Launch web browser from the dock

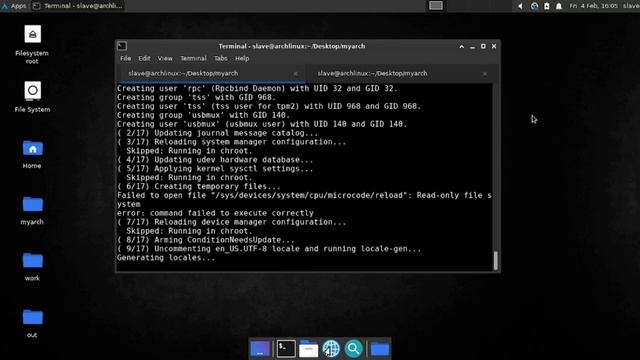pos(331,349)
